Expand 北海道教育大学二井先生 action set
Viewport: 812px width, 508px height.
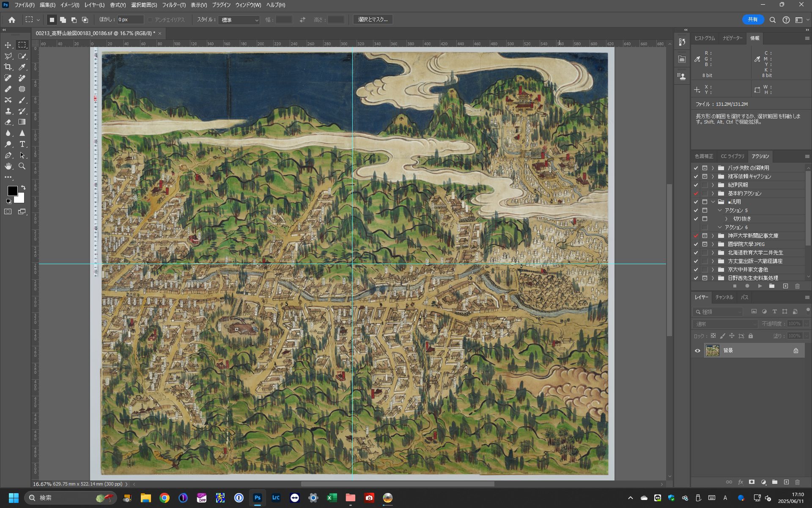pyautogui.click(x=713, y=253)
